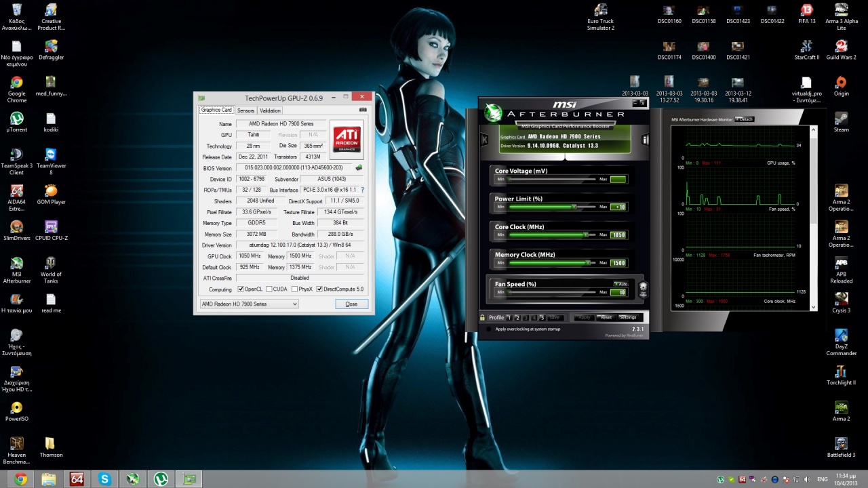Image resolution: width=868 pixels, height=488 pixels.
Task: Expand the AMD Radeon HD 7900 dropdown
Action: coord(294,304)
